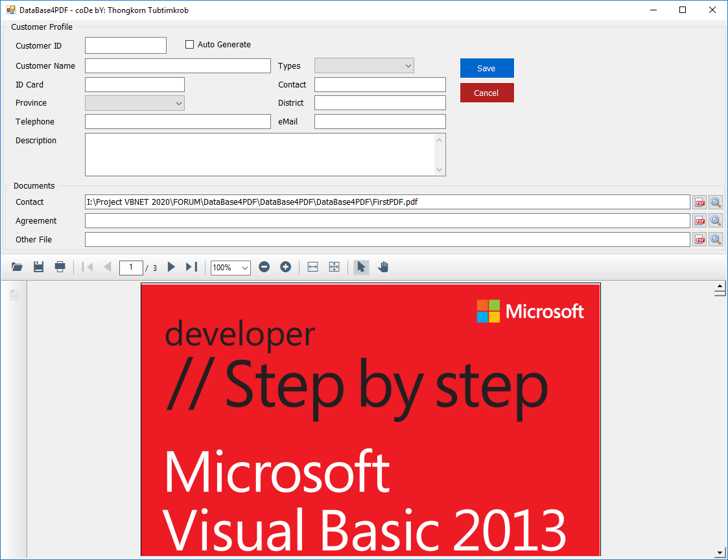This screenshot has width=728, height=560.
Task: Focus the Customer Name field
Action: click(178, 66)
